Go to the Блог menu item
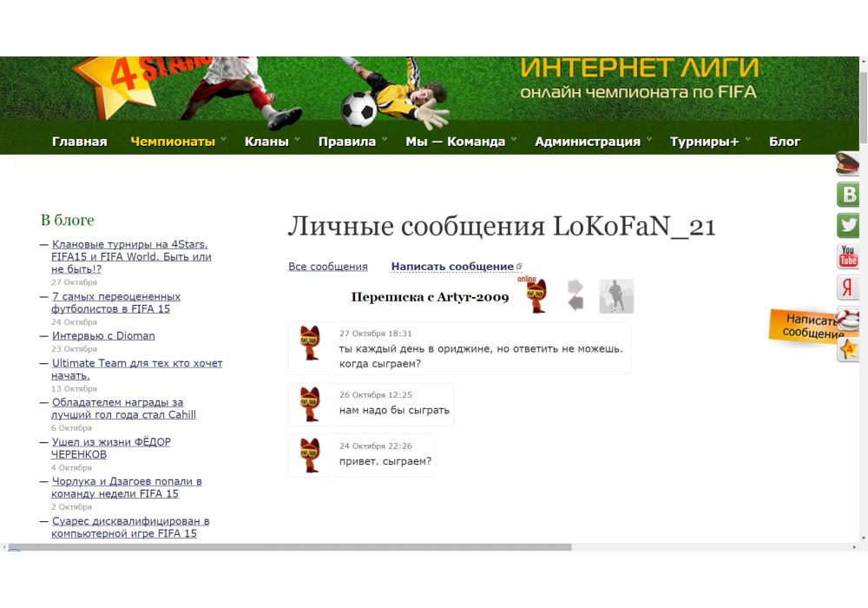This screenshot has height=608, width=868. (x=785, y=142)
